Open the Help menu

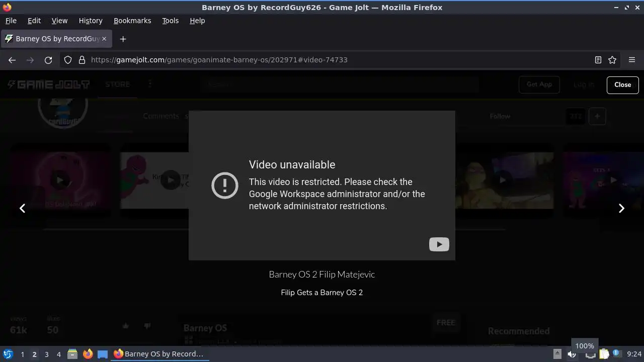pos(197,21)
